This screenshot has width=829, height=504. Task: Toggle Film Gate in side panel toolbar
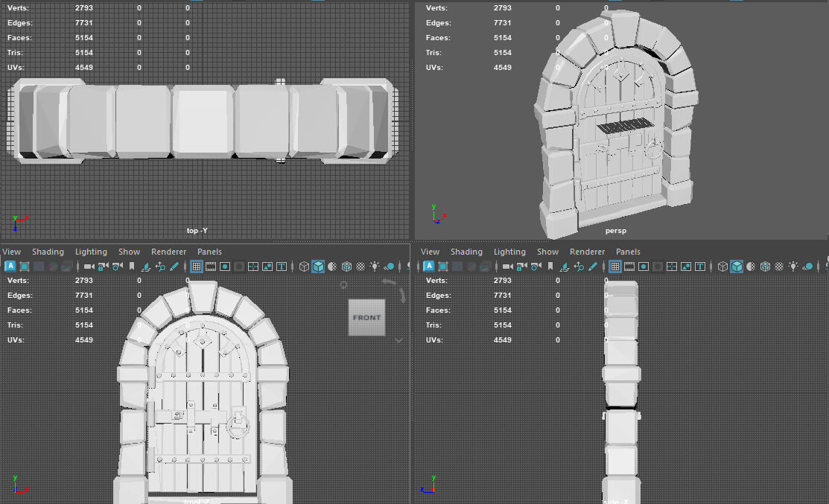click(x=629, y=267)
